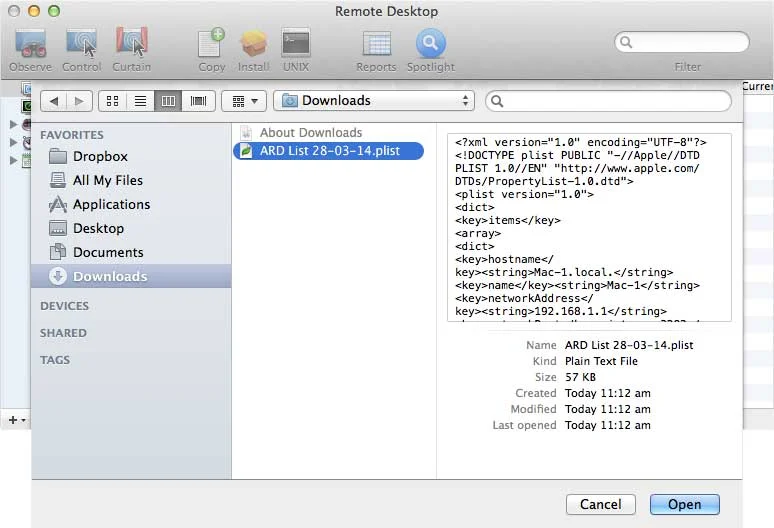The width and height of the screenshot is (774, 528).
Task: Click the file dialog search field
Action: point(608,101)
